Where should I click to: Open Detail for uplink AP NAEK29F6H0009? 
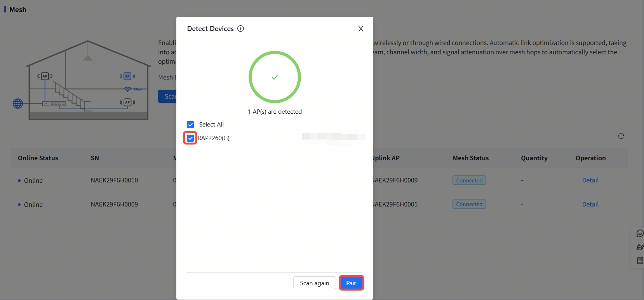590,180
